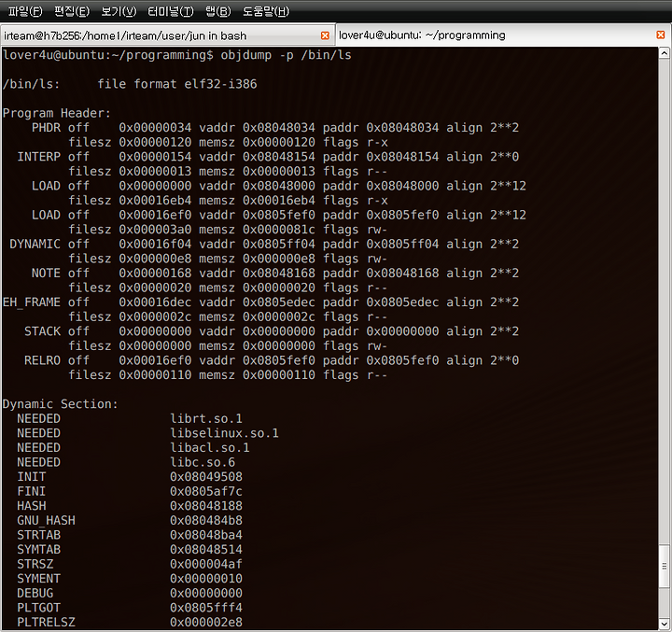The height and width of the screenshot is (632, 672).
Task: Click the PLTGOT value 0x0805fff4
Action: pos(206,609)
